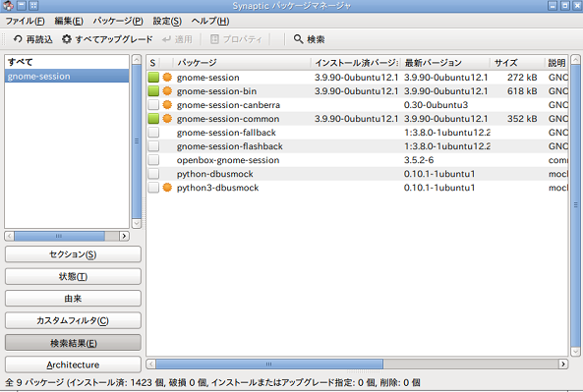Click the 618 kB size cell

[522, 91]
